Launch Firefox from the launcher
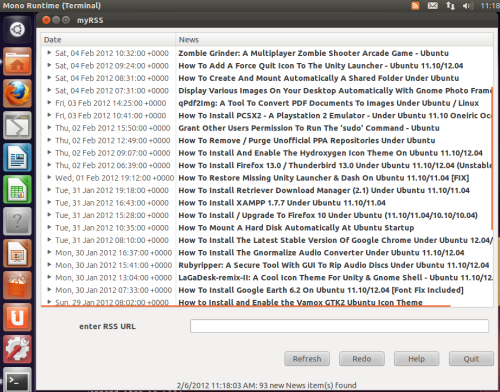The width and height of the screenshot is (500, 392). tap(17, 93)
